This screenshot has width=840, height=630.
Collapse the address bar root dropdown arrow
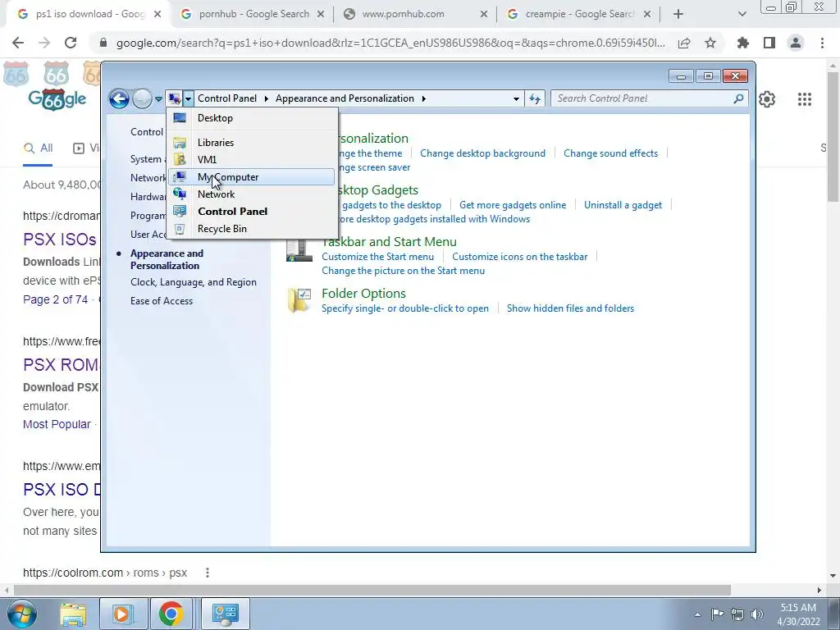tap(188, 98)
